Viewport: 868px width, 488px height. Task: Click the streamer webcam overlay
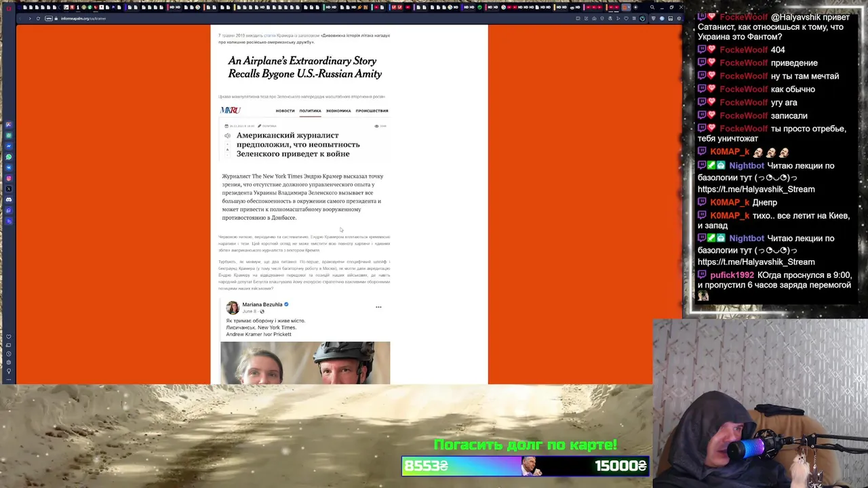point(760,403)
